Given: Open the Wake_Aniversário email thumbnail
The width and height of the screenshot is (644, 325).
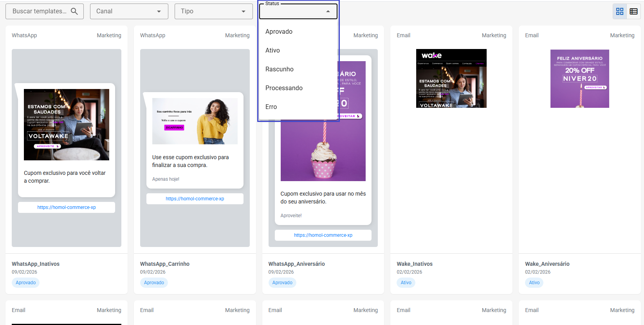Looking at the screenshot, I should (579, 78).
